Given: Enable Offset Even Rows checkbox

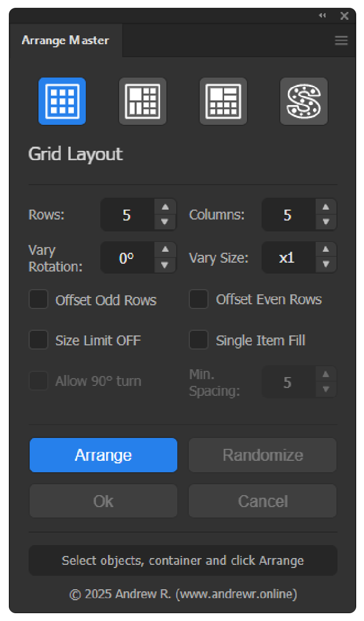Looking at the screenshot, I should tap(199, 300).
